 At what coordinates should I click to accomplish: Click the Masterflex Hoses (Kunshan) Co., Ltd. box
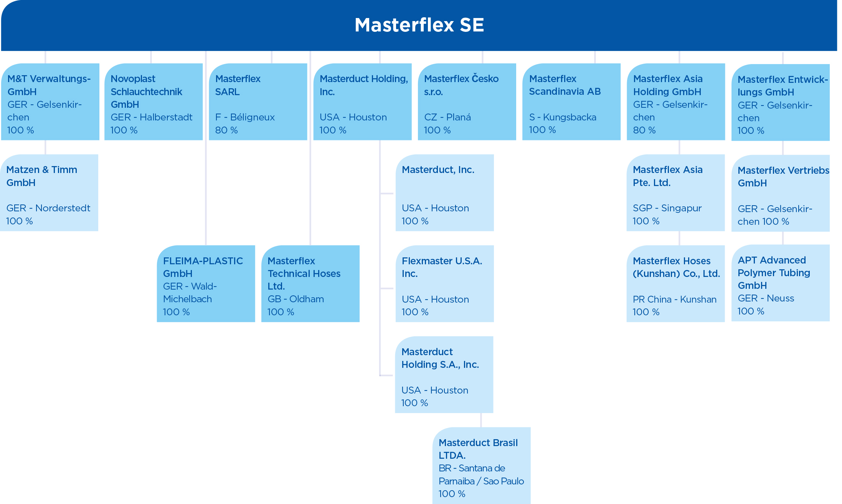pyautogui.click(x=676, y=283)
